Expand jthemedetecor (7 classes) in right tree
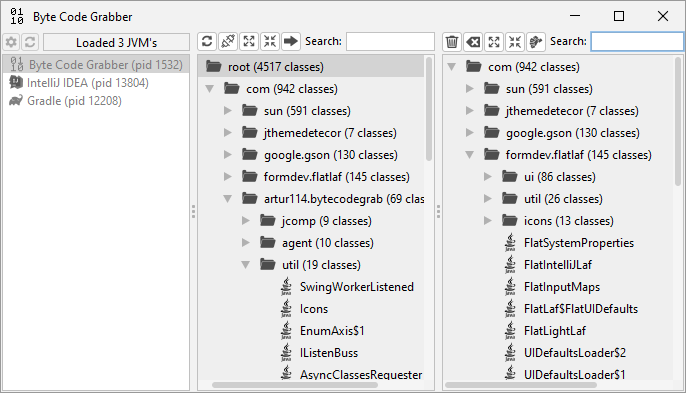Viewport: 686px width, 393px height. pyautogui.click(x=470, y=111)
